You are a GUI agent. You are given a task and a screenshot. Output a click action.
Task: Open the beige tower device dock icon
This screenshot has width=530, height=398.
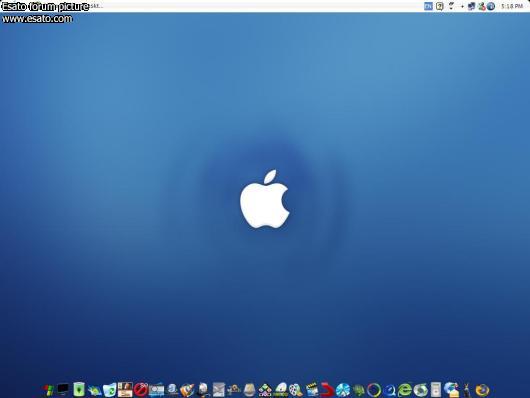(x=436, y=390)
